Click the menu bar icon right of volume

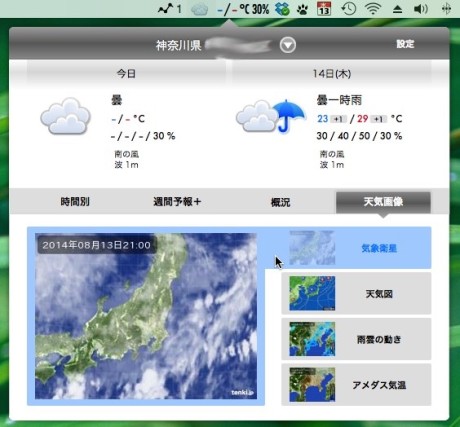pos(446,9)
